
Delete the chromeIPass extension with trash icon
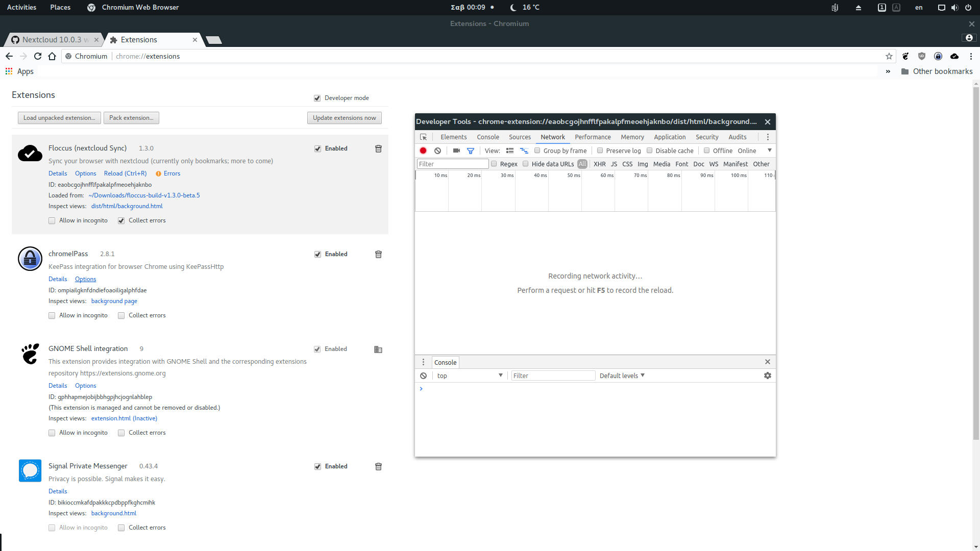(378, 254)
